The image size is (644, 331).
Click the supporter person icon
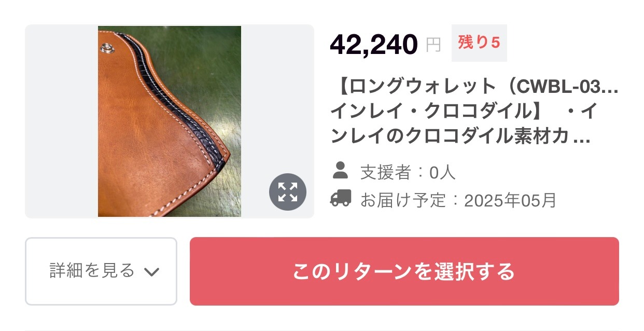340,171
